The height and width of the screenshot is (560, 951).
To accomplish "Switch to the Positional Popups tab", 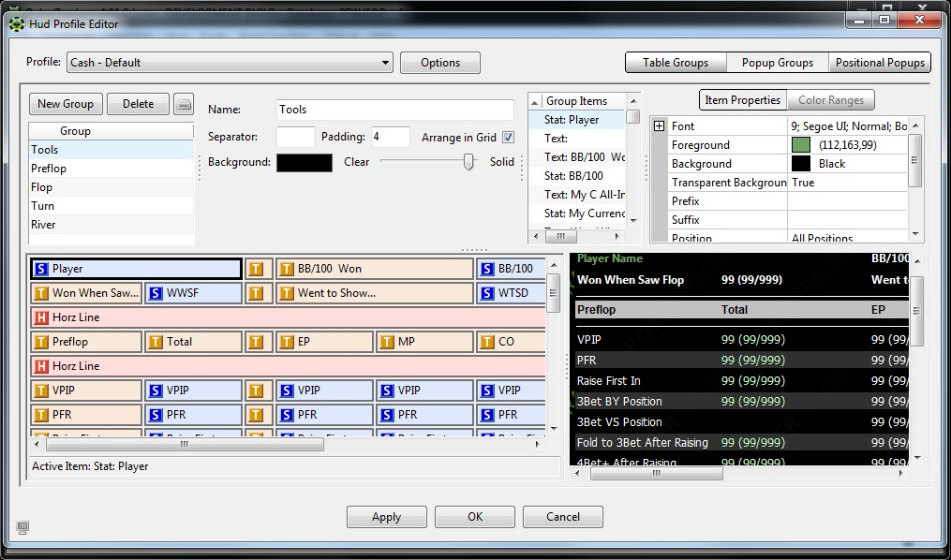I will coord(880,63).
